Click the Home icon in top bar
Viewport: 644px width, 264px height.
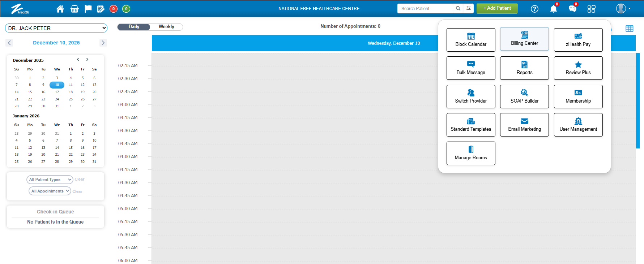60,9
